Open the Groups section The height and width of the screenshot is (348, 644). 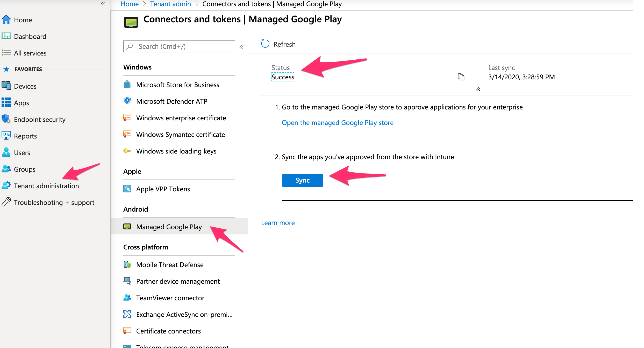[x=24, y=169]
